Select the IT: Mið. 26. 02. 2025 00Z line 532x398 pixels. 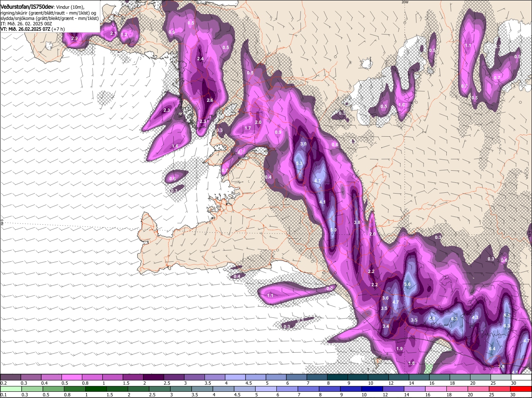26,24
